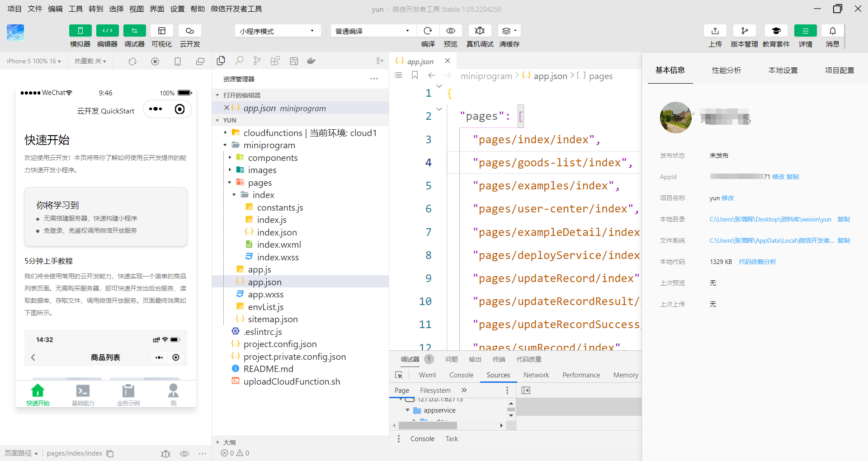The height and width of the screenshot is (461, 868).
Task: Click the simulator phone device icon
Action: [178, 61]
